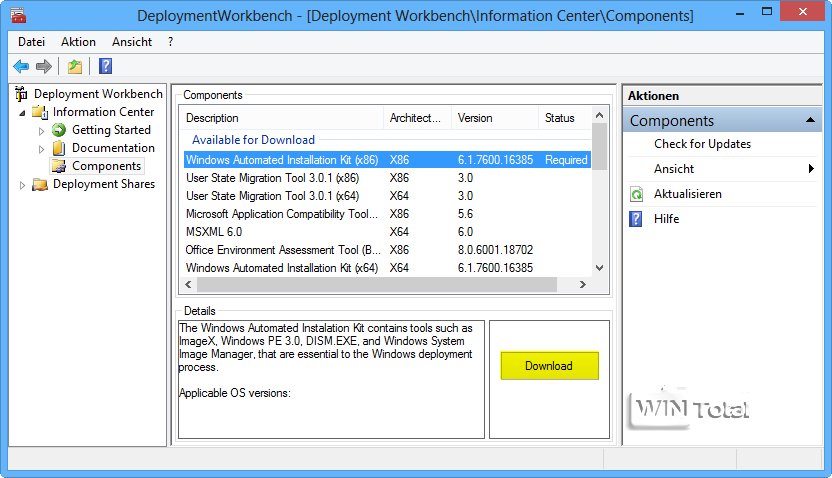The image size is (832, 478).
Task: Collapse the Components actions section
Action: point(812,121)
